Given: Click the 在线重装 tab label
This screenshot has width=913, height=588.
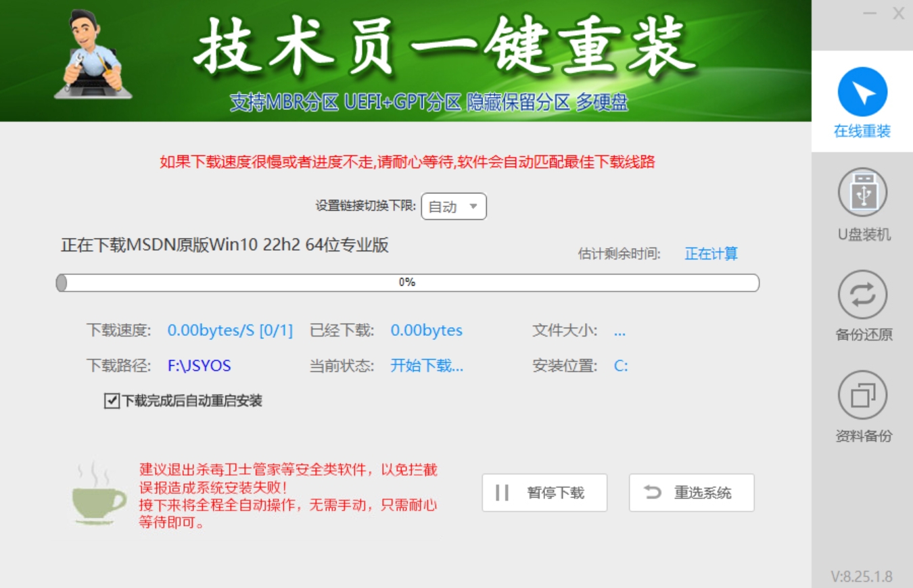Looking at the screenshot, I should [862, 131].
